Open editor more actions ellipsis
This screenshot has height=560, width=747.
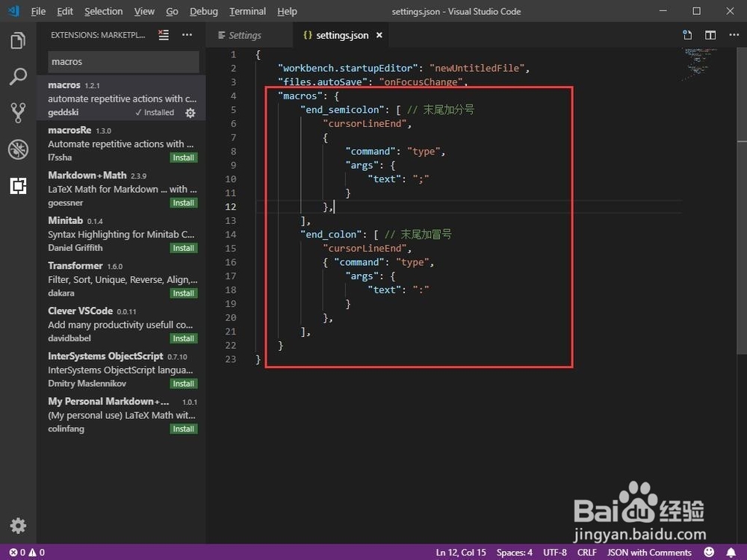[x=734, y=35]
